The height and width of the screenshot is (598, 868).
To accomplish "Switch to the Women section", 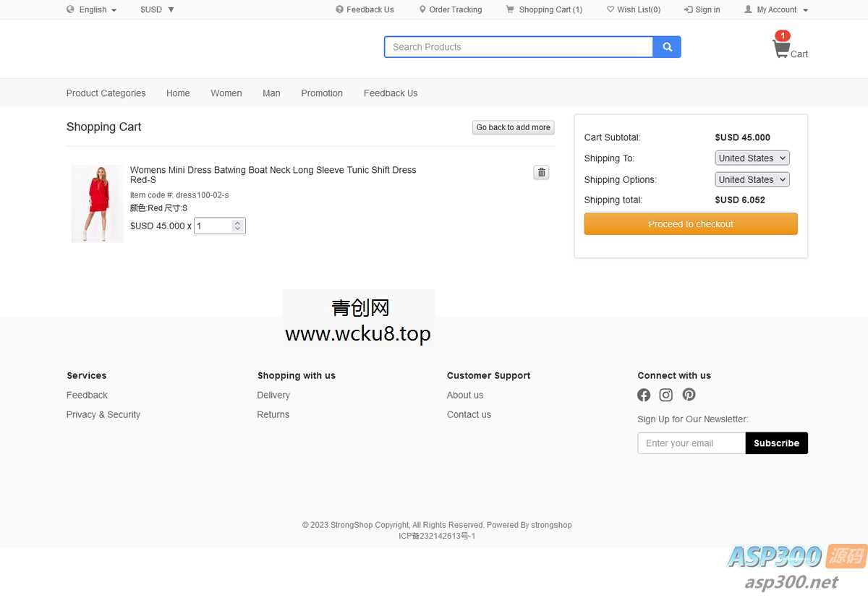I will [226, 93].
